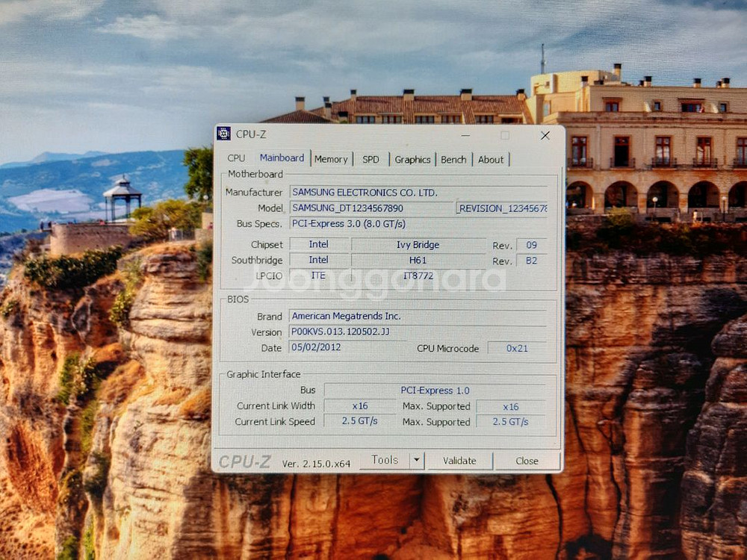This screenshot has height=560, width=747.
Task: Open the Memory tab
Action: pyautogui.click(x=331, y=159)
